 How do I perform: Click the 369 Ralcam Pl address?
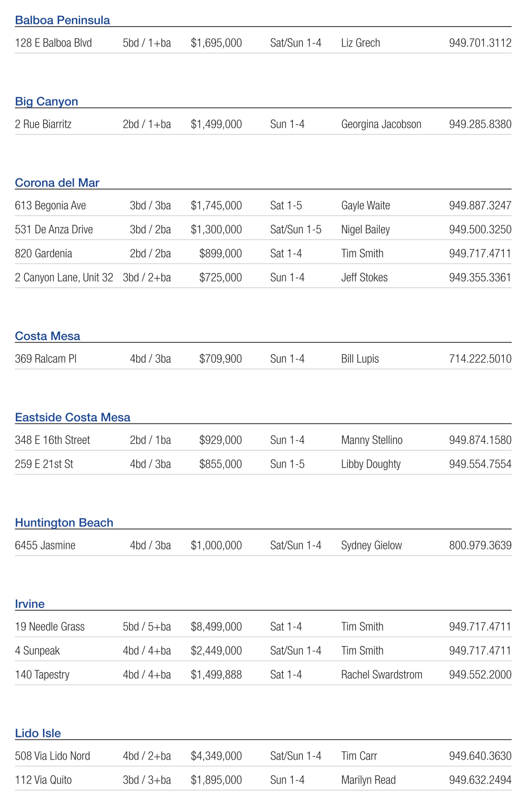tap(45, 359)
